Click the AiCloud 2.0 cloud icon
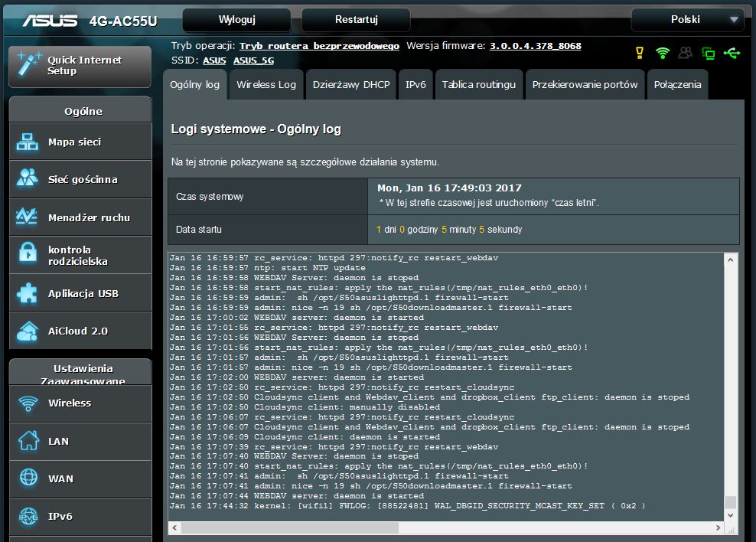This screenshot has width=756, height=542. point(27,331)
